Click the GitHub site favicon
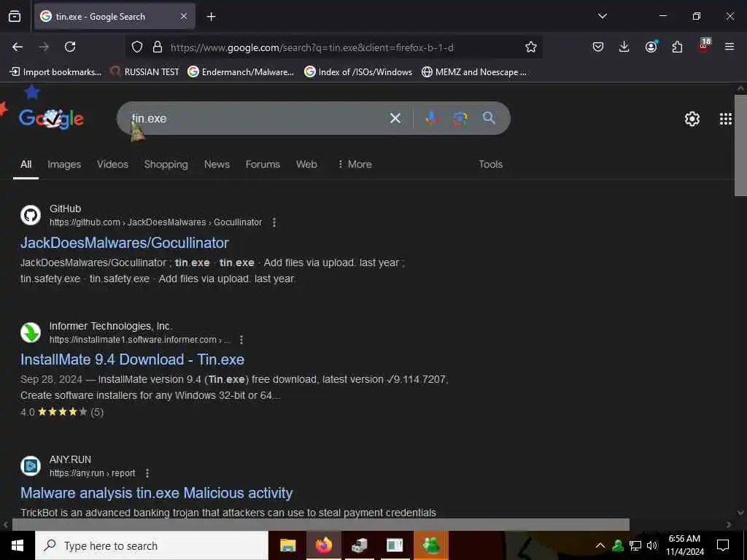This screenshot has height=560, width=747. pyautogui.click(x=31, y=215)
